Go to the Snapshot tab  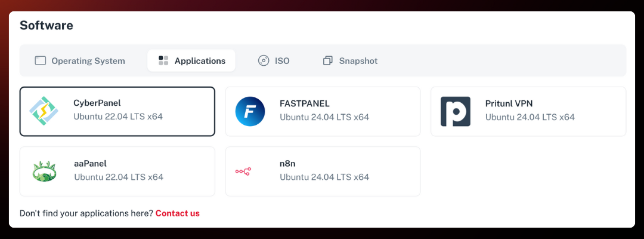tap(358, 61)
